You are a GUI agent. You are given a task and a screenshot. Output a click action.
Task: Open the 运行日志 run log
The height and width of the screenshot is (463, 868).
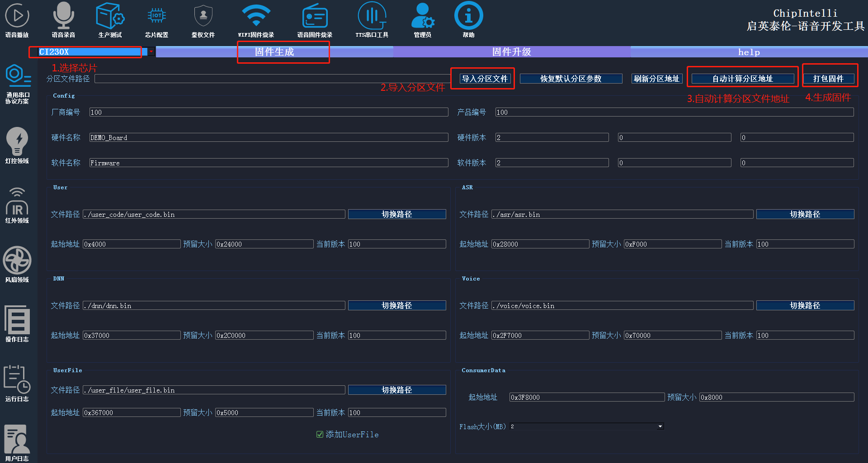click(x=17, y=384)
